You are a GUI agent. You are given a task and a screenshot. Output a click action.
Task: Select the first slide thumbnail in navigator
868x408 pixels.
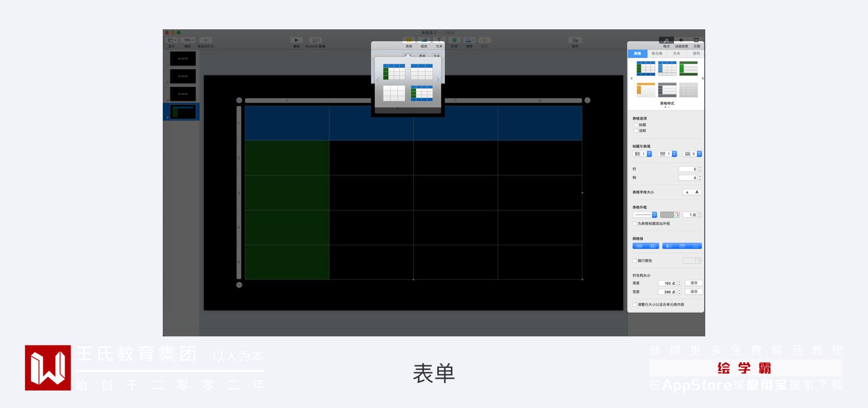click(x=183, y=58)
